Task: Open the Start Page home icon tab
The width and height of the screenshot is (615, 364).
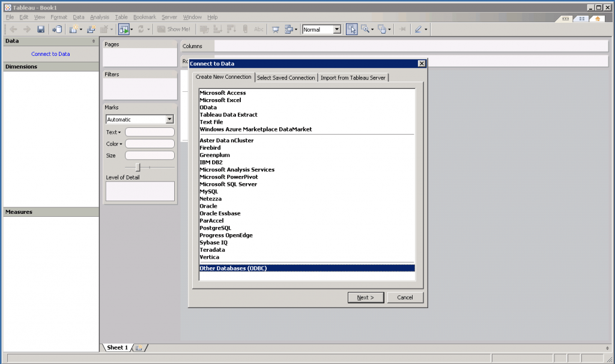Action: pos(596,19)
